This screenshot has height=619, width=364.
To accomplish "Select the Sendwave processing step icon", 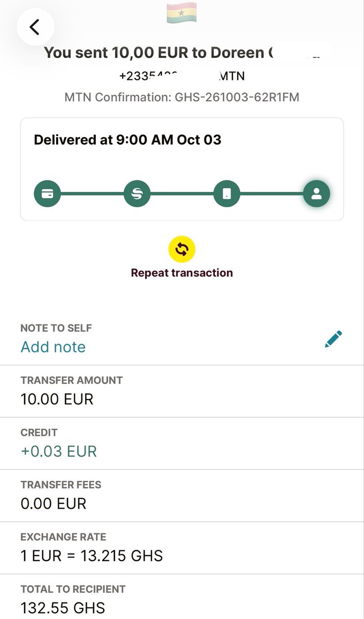I will (137, 194).
